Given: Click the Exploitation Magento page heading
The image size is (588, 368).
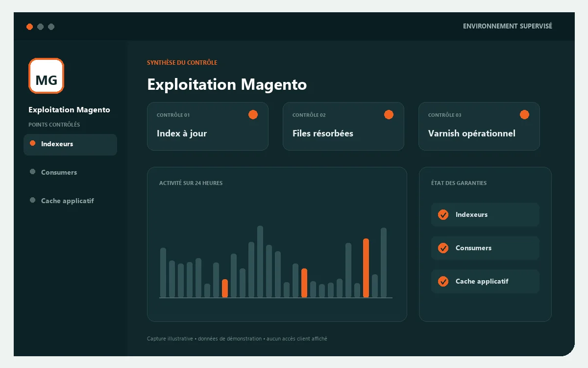Looking at the screenshot, I should point(227,84).
